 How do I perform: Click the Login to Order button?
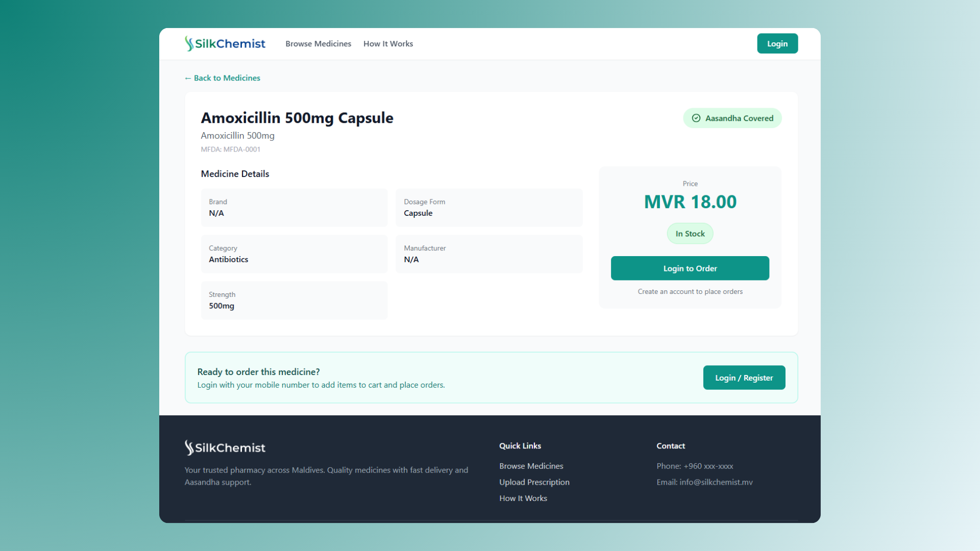coord(690,268)
